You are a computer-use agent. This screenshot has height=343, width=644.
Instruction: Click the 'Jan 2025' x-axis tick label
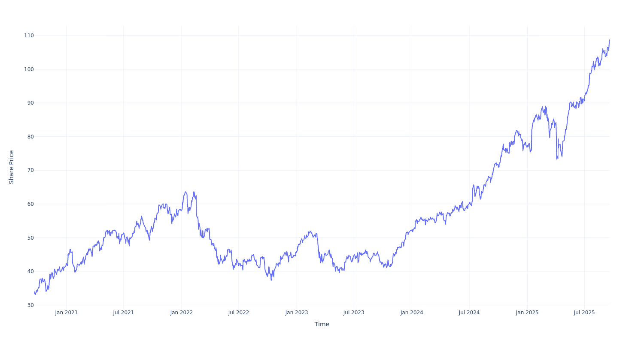[x=527, y=313]
